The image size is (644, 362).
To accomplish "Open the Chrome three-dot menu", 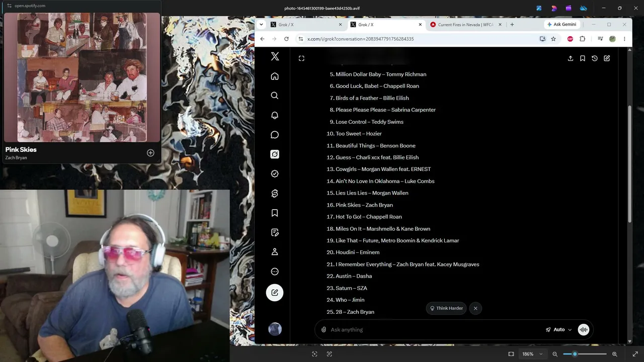I will click(624, 39).
